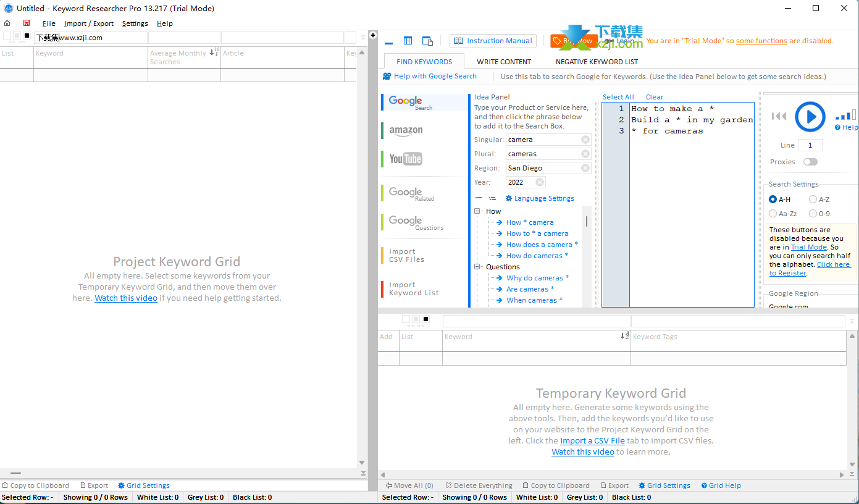Viewport: 859px width, 504px height.
Task: Clear the Region field with its X icon
Action: [585, 168]
